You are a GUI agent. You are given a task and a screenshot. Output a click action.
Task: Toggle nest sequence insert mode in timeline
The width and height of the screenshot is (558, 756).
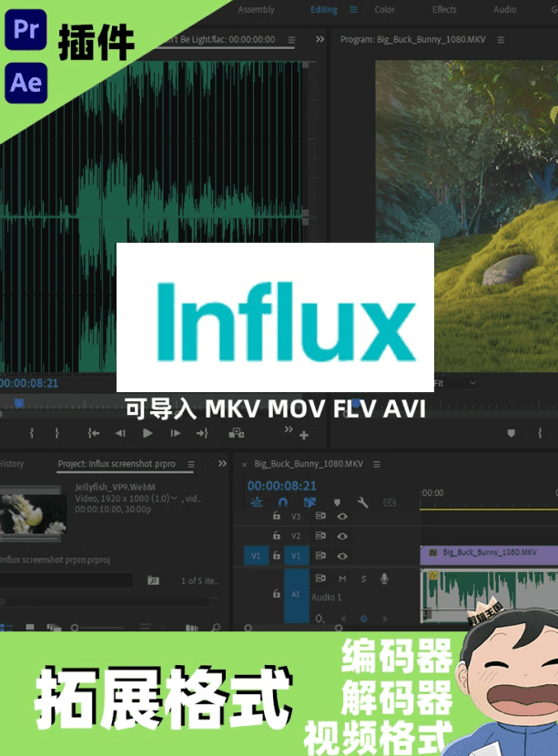tap(257, 502)
